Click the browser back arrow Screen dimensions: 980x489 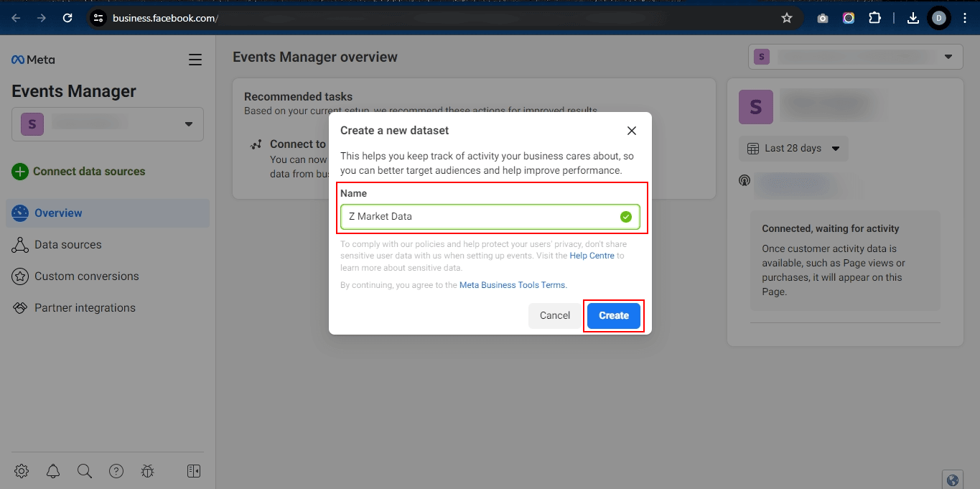[x=16, y=18]
